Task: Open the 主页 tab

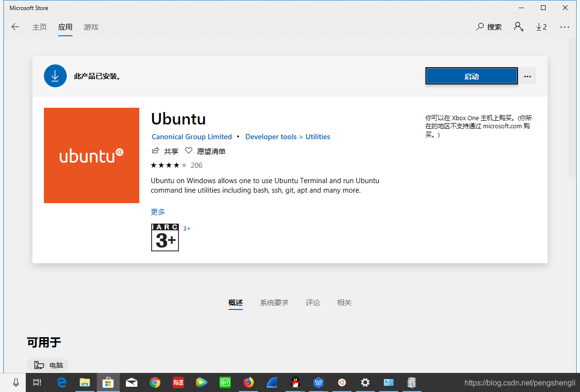Action: (40, 27)
